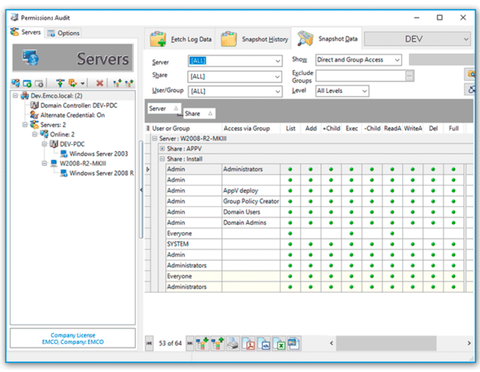Click the ReadA column header
Screen dimensions: 480x372
coord(392,128)
